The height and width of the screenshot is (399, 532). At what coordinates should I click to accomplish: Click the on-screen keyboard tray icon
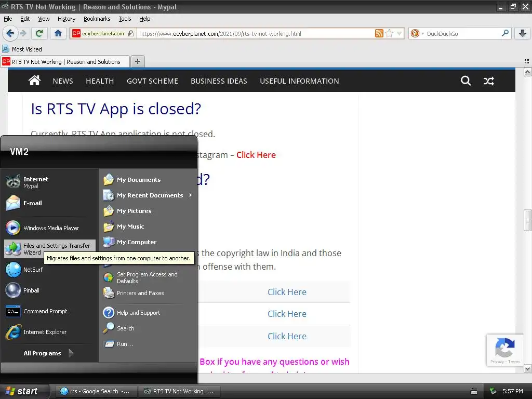point(474,392)
